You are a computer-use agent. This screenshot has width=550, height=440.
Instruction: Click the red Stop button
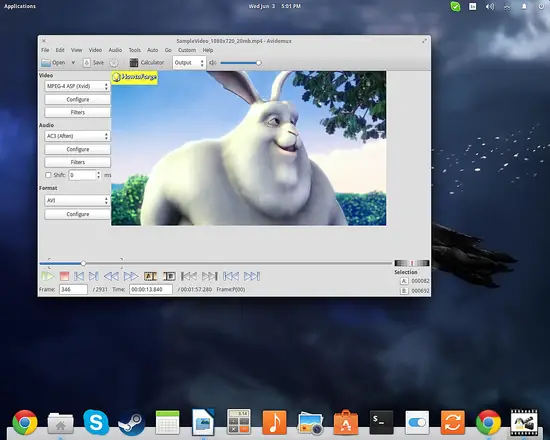point(64,276)
